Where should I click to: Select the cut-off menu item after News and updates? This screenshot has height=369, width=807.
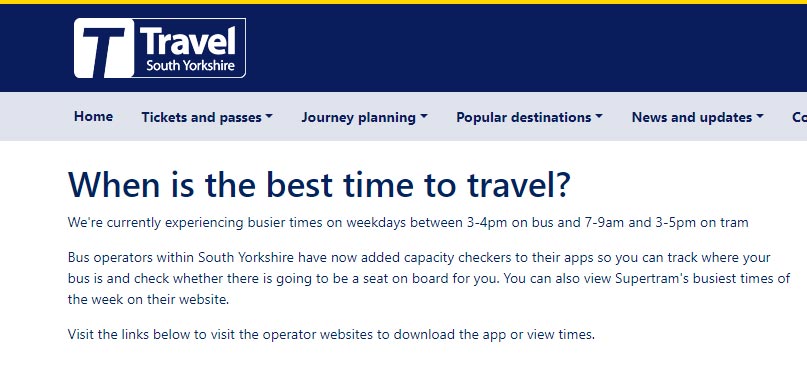pos(799,117)
